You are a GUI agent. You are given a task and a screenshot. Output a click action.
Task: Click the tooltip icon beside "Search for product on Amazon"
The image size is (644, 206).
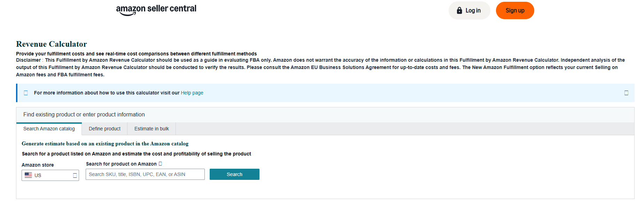pos(160,163)
